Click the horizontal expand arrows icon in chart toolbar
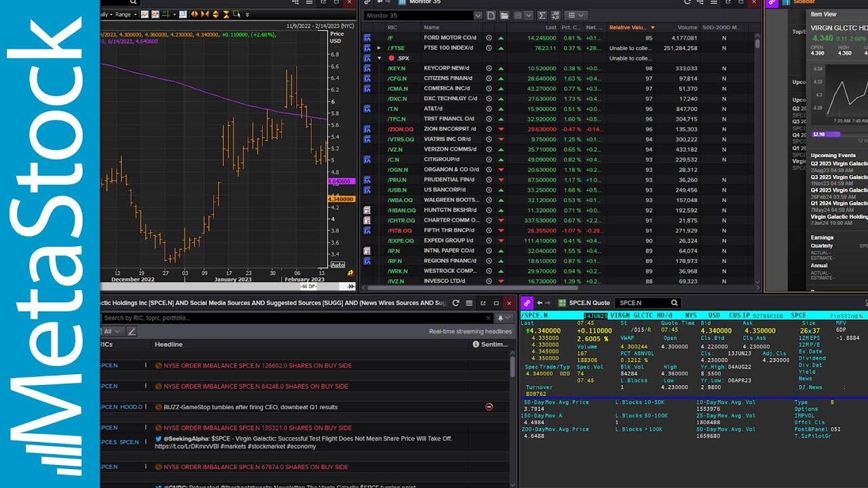 coord(194,14)
